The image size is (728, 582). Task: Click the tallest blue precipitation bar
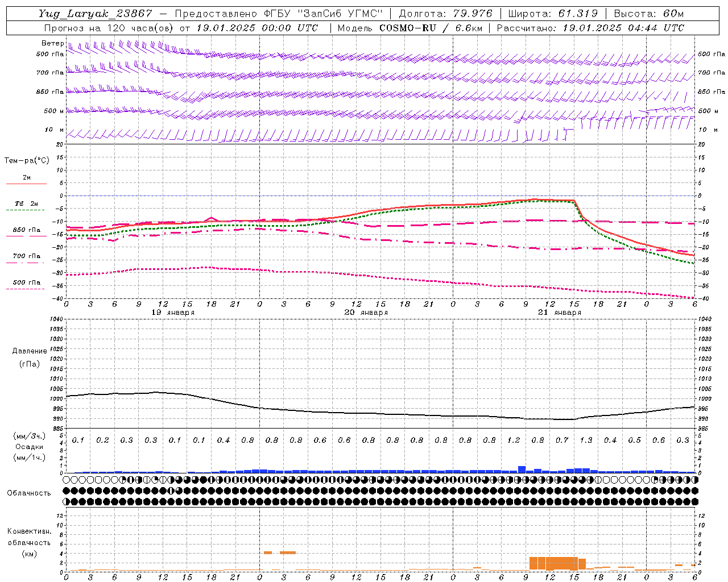522,469
